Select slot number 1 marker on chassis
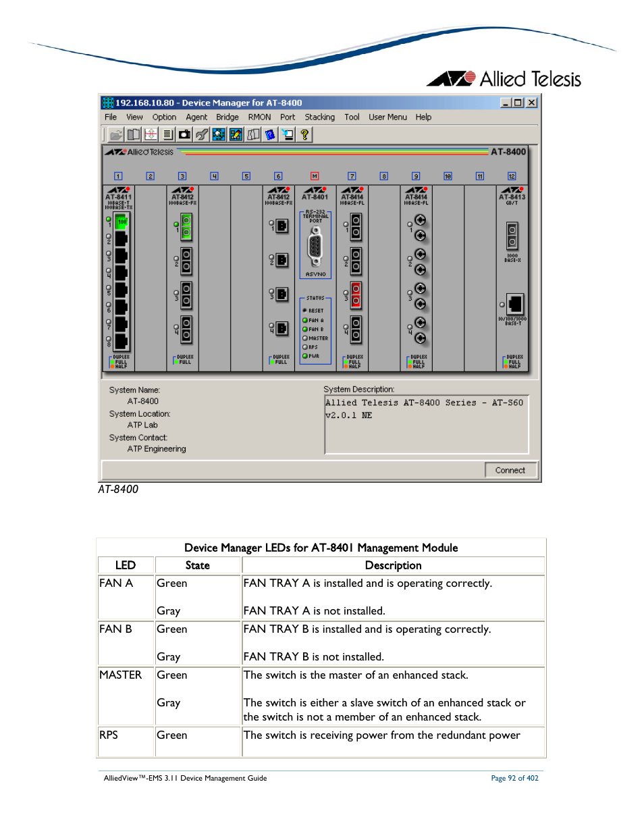The height and width of the screenshot is (834, 644). click(118, 176)
